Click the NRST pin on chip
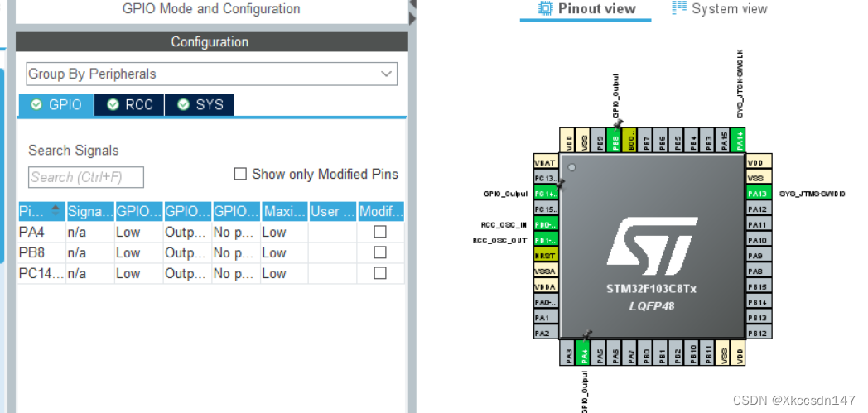 point(546,256)
